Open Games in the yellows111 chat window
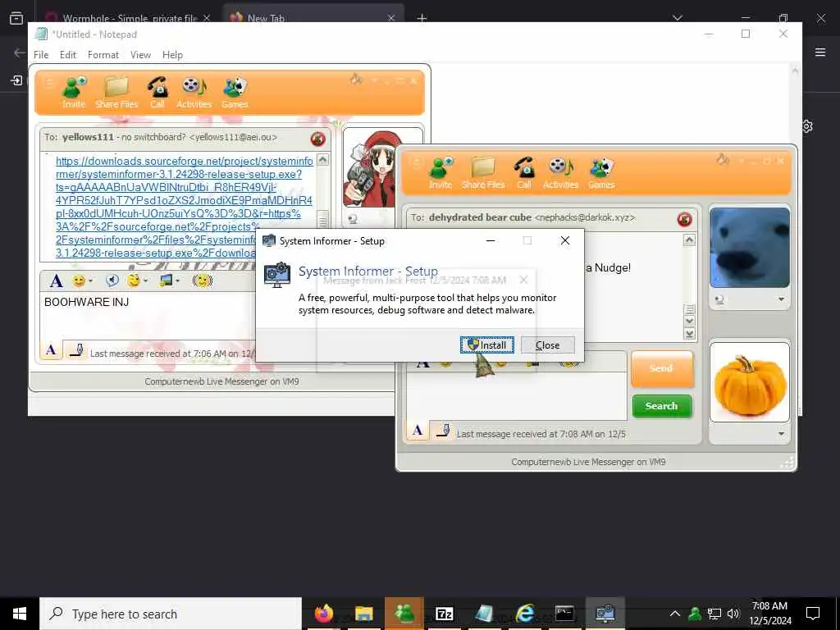Image resolution: width=840 pixels, height=630 pixels. 235,93
